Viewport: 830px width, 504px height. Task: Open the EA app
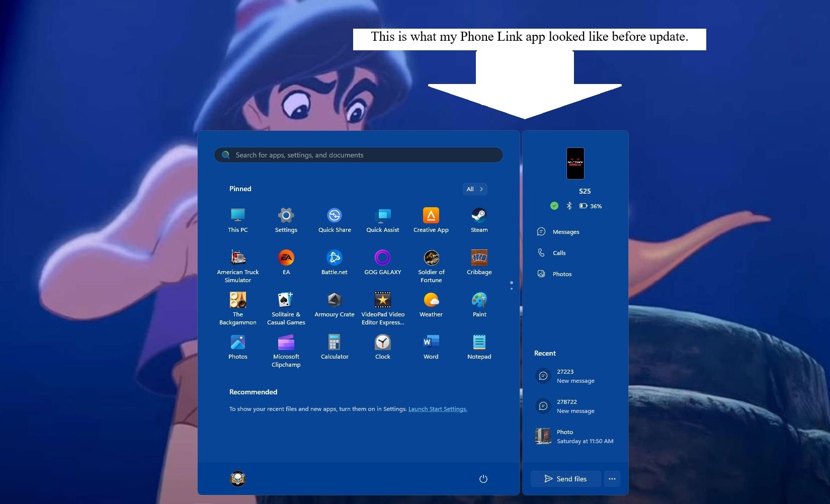[286, 263]
